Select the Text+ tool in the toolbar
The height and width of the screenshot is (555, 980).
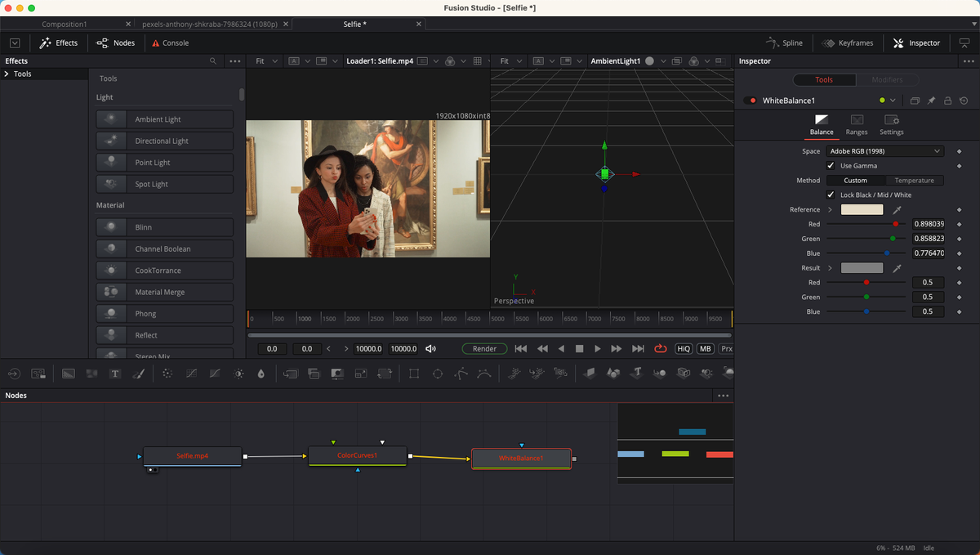pos(115,374)
